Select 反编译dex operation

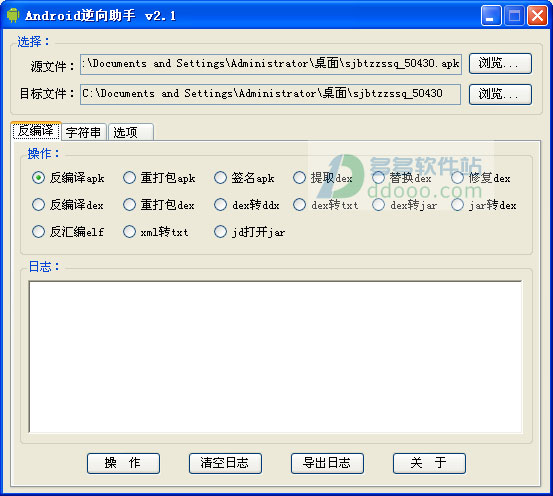[68, 205]
